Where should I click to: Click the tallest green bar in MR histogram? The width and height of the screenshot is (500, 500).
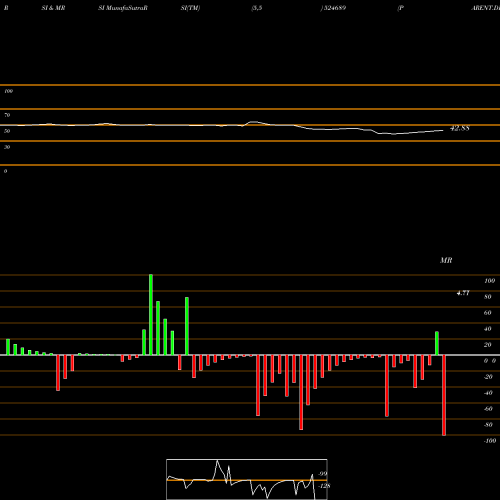coord(151,315)
